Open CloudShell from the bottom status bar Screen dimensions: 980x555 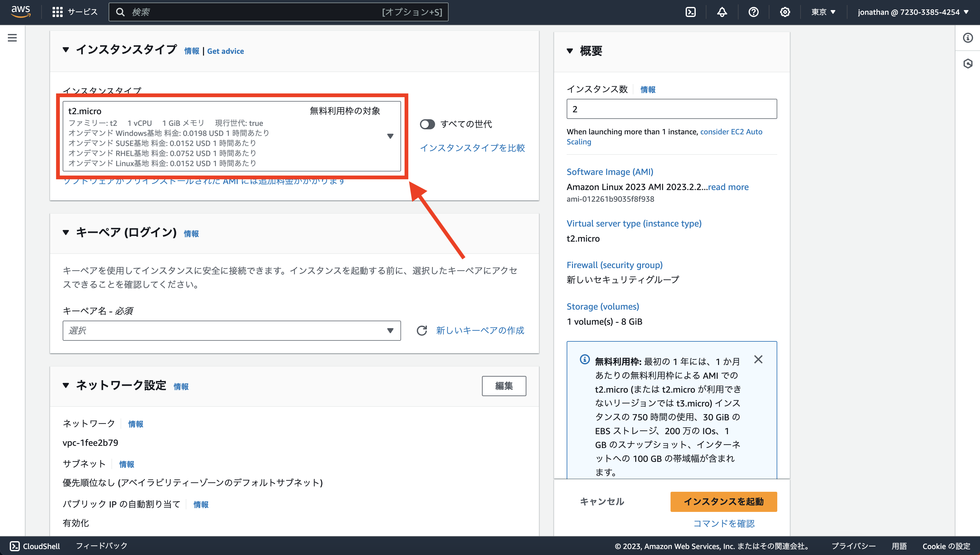tap(35, 546)
